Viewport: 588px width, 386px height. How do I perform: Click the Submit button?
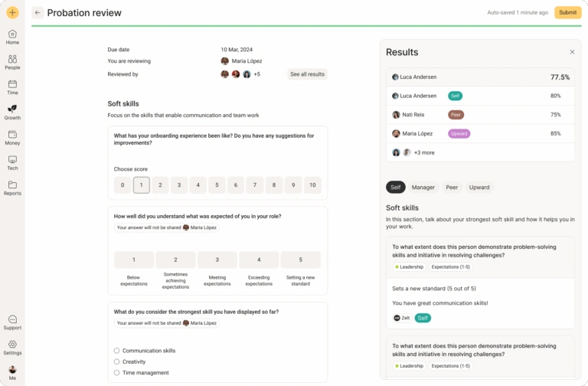[568, 12]
